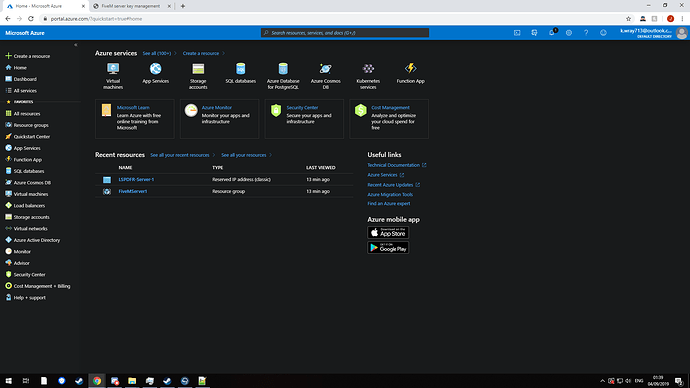Open the Function App lightning icon
690x388 pixels.
tap(411, 69)
